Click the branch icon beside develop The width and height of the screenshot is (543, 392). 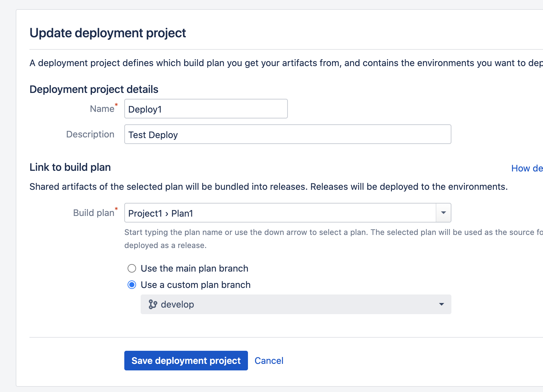click(153, 304)
